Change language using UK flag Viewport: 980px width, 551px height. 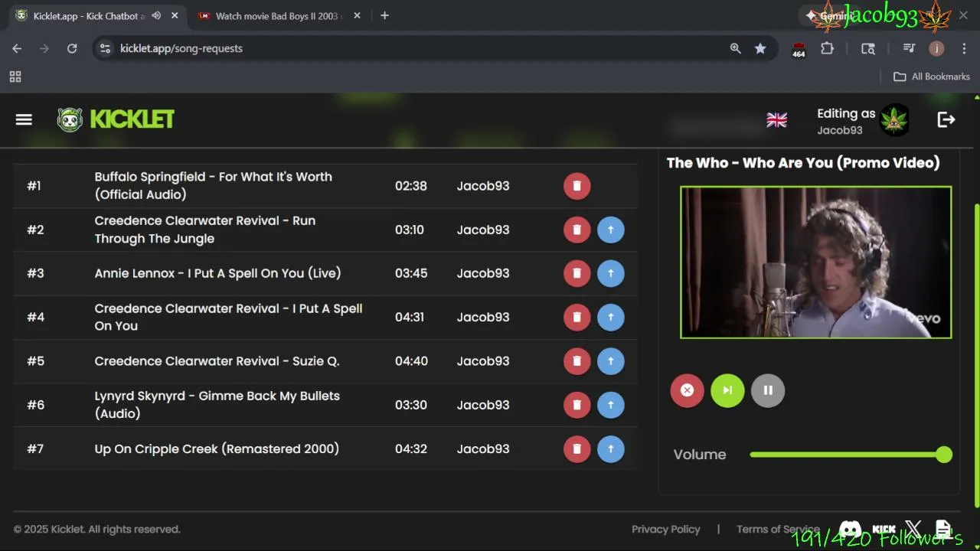pos(776,120)
